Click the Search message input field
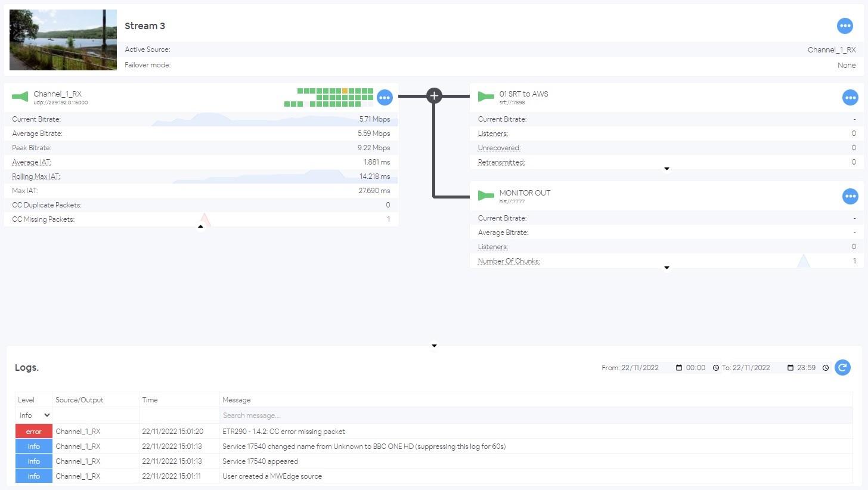This screenshot has width=868, height=490. point(535,415)
